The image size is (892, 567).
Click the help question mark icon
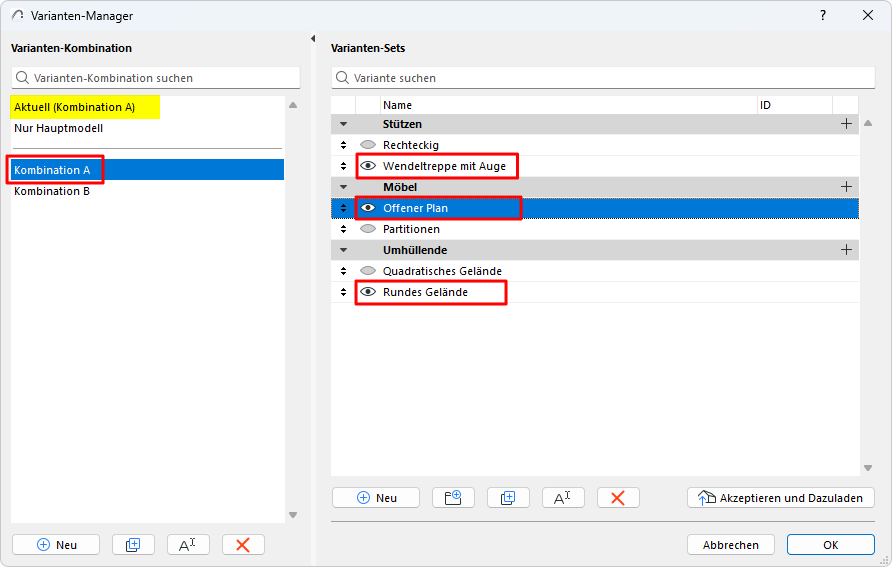tap(823, 15)
